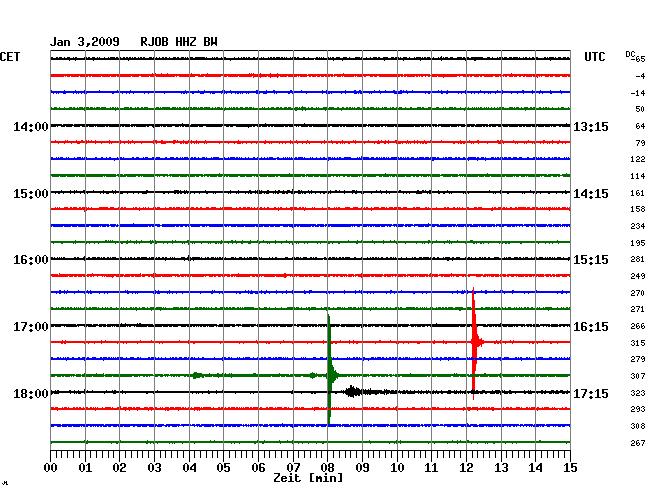Select DC offset value -4
Viewport: 650px width, 494px height.
pos(640,76)
